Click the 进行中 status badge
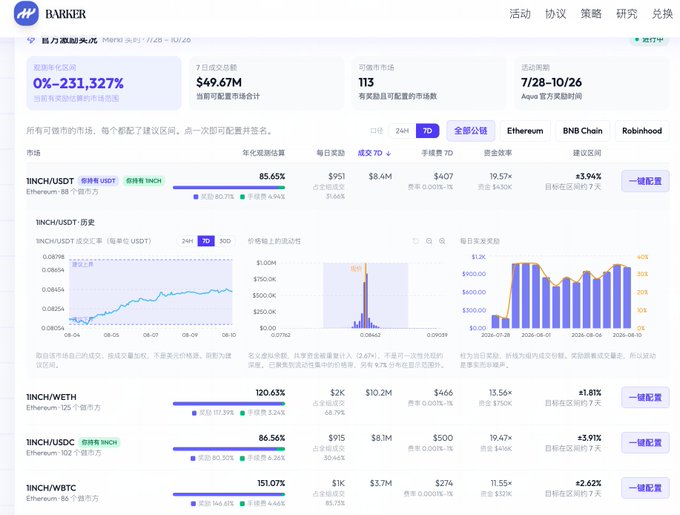The height and width of the screenshot is (515, 680). pos(648,39)
